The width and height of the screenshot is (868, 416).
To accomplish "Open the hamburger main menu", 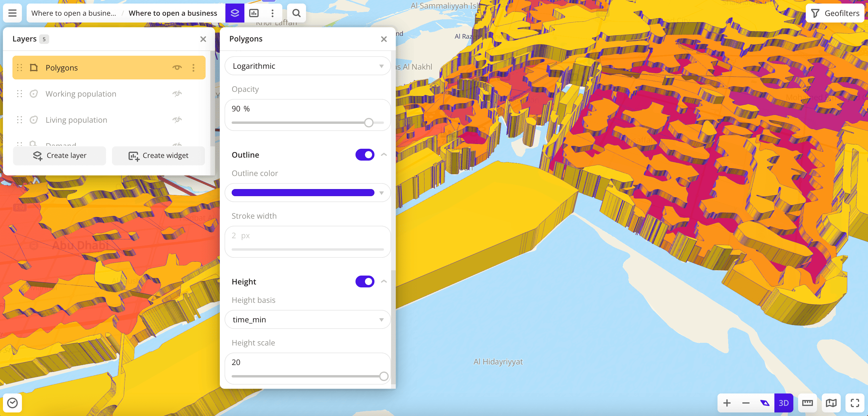I will click(x=12, y=13).
